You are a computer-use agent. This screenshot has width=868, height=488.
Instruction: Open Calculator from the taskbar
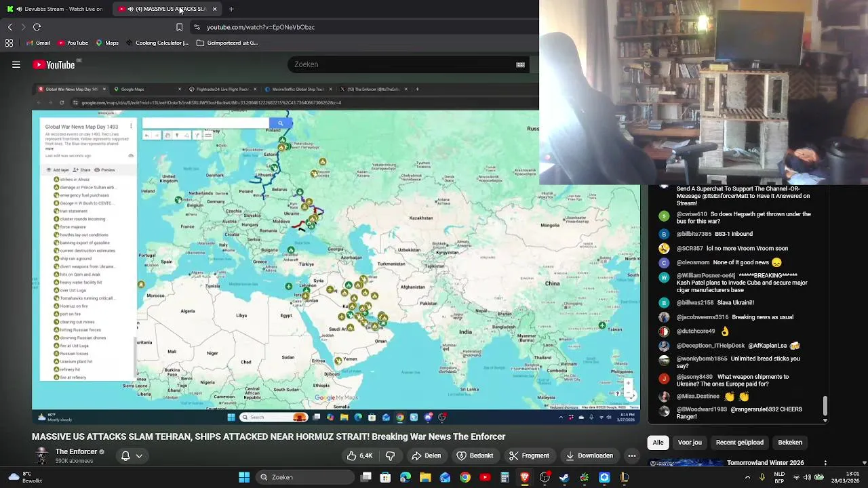tap(505, 477)
